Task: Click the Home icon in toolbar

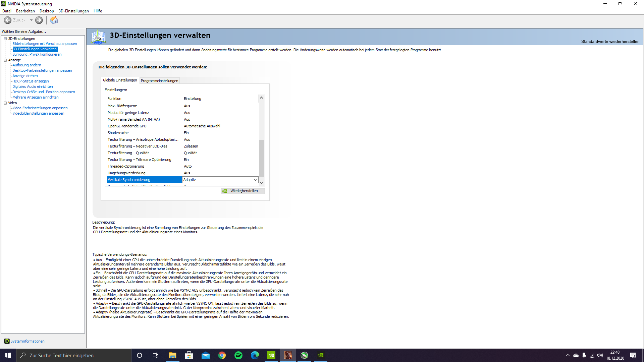Action: pos(54,20)
